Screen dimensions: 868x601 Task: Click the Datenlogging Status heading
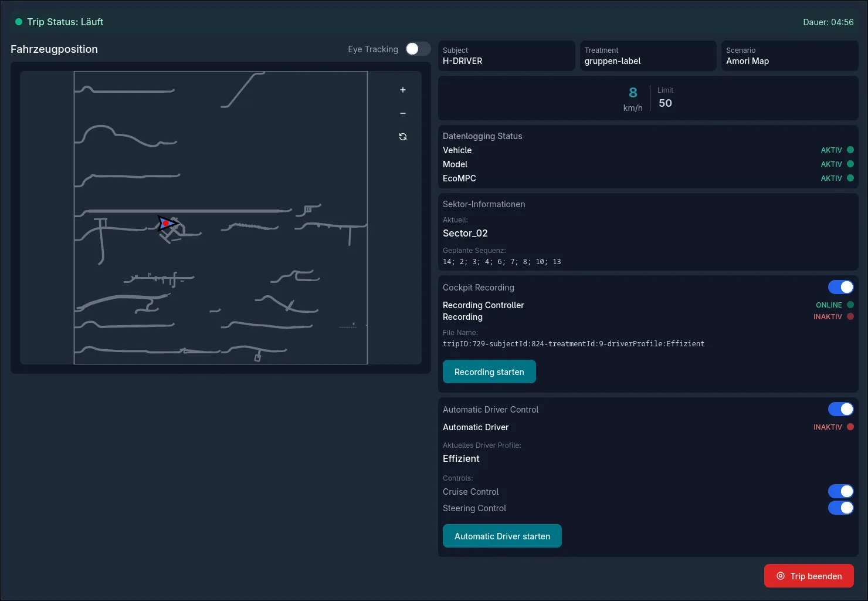pyautogui.click(x=482, y=136)
